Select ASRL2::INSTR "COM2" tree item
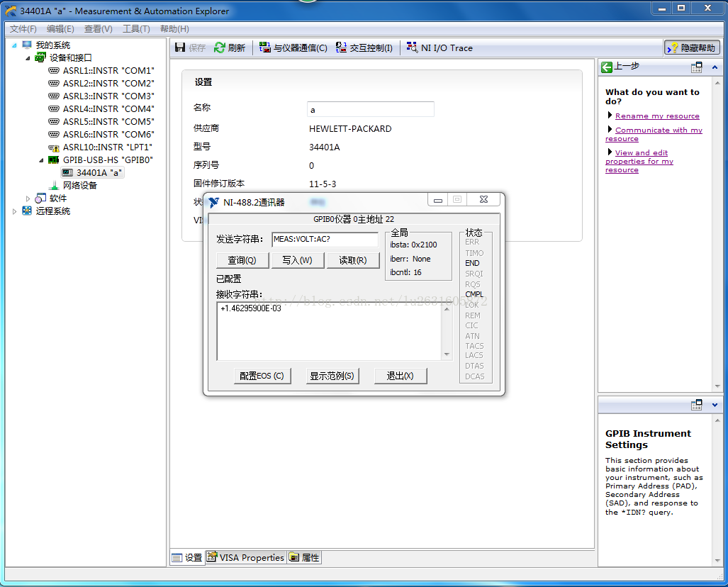 point(101,83)
